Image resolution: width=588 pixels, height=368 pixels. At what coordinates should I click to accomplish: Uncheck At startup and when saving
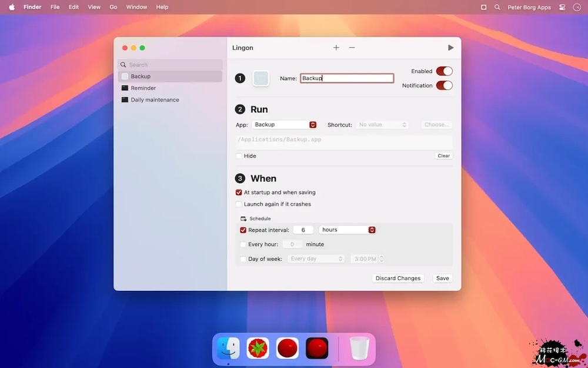pyautogui.click(x=239, y=193)
